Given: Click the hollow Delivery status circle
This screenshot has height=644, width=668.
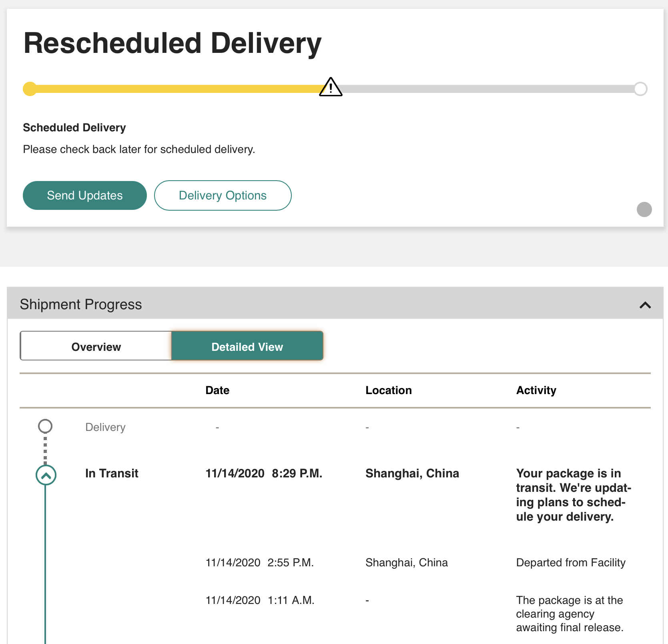Looking at the screenshot, I should coord(45,426).
